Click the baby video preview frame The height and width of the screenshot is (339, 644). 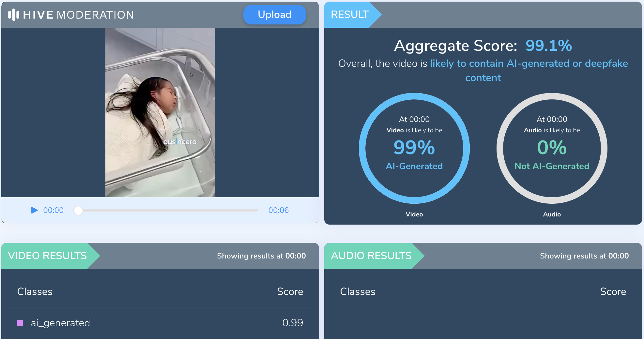point(160,112)
